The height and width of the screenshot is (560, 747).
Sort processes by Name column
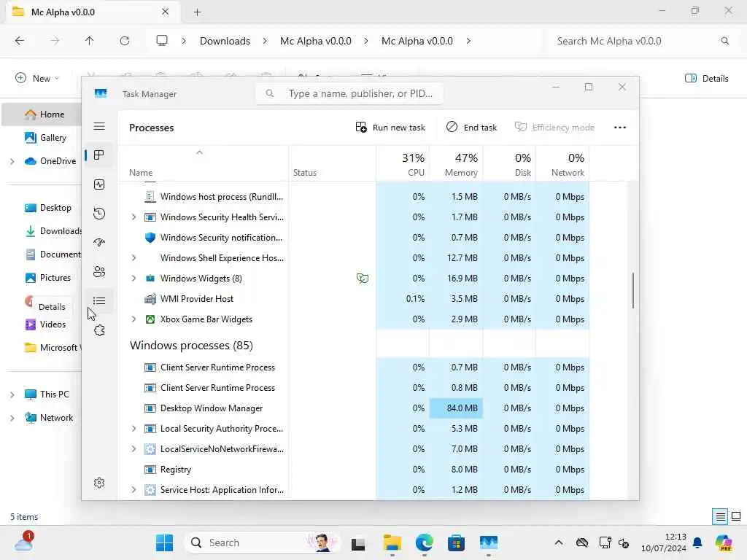[x=203, y=163]
